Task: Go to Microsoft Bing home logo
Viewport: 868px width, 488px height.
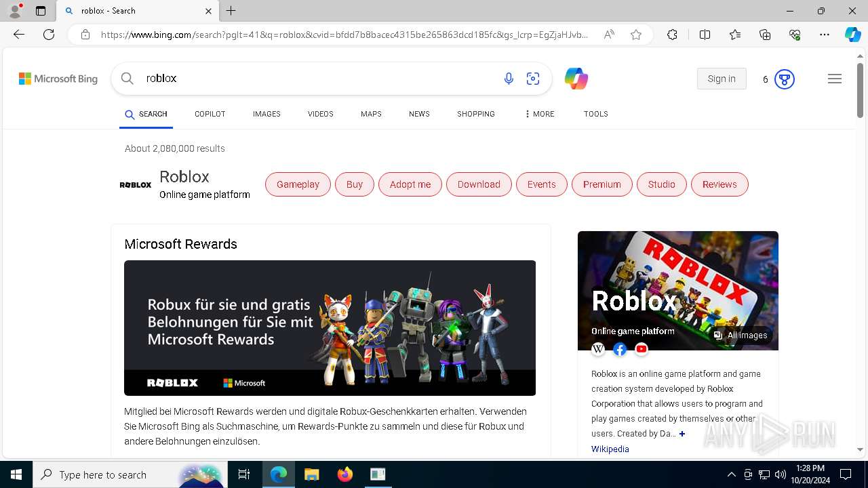Action: pyautogui.click(x=58, y=79)
